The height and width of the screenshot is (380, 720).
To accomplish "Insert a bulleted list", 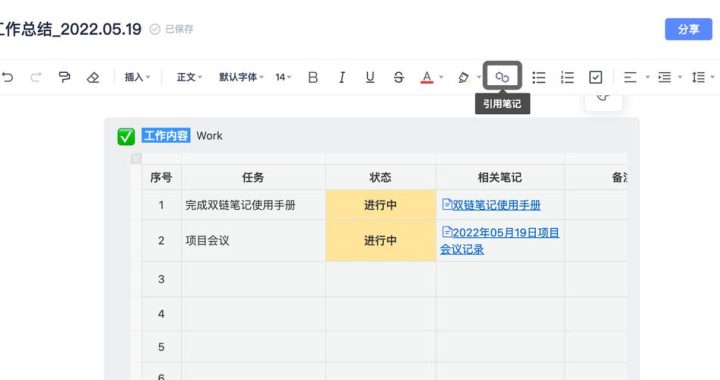I will (x=539, y=77).
